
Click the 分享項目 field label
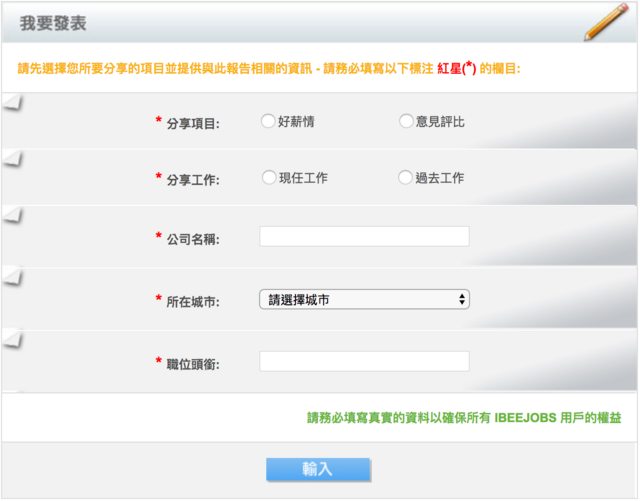pyautogui.click(x=193, y=124)
